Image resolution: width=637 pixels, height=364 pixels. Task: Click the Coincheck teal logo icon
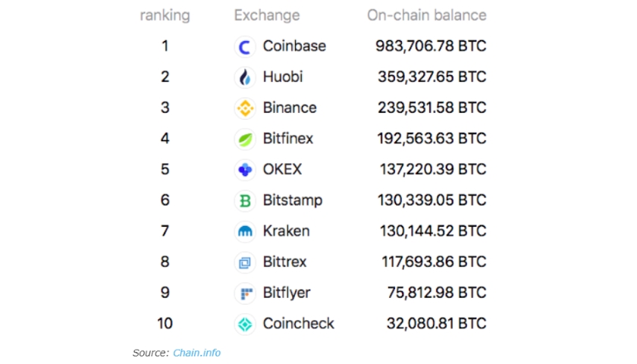coord(245,324)
